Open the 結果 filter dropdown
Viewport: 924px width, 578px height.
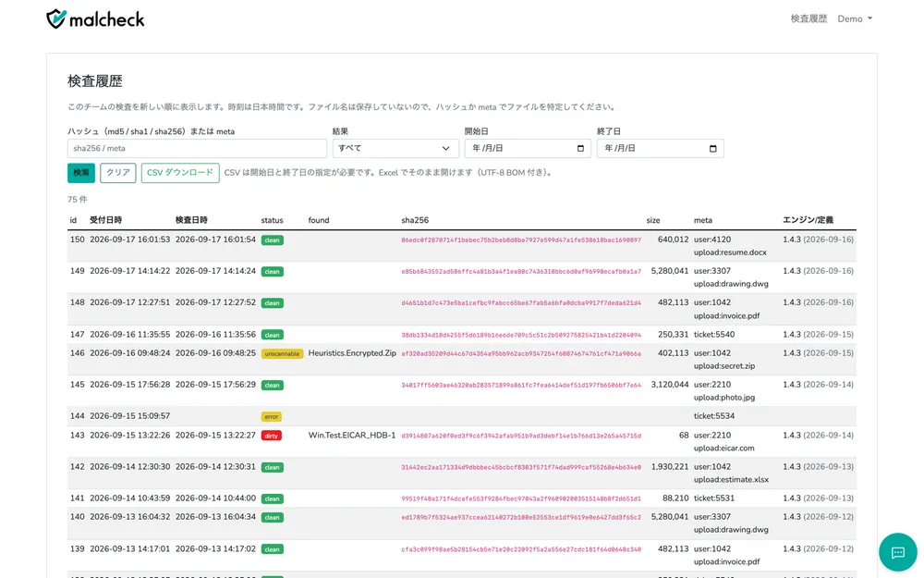coord(395,149)
